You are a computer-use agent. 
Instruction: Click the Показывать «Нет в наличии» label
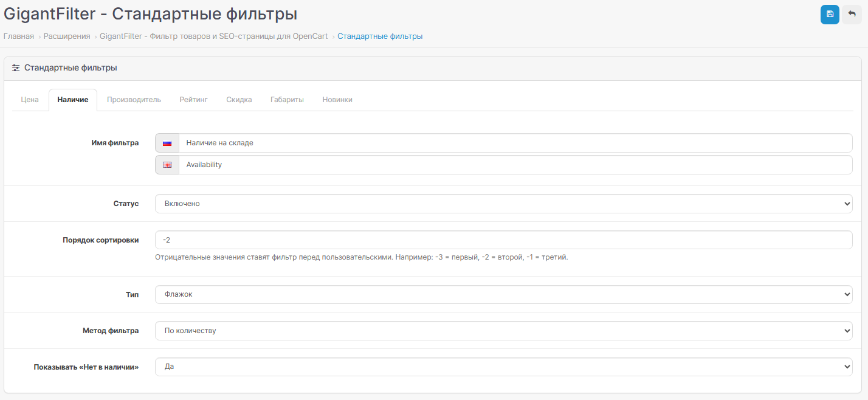(x=86, y=367)
